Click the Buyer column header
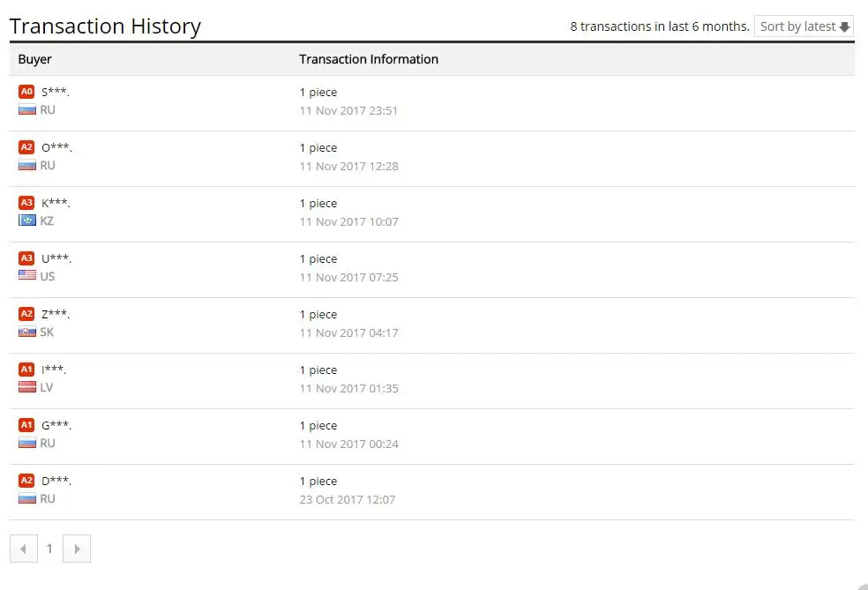 coord(35,59)
